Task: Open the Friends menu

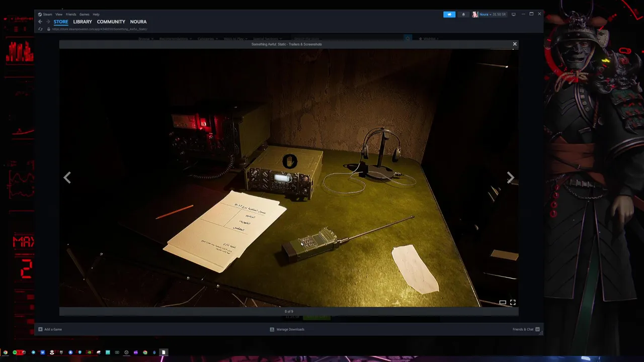Action: coord(71,14)
